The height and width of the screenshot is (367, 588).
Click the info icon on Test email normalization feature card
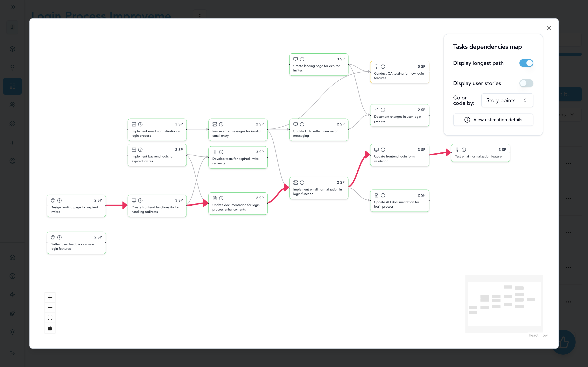point(464,150)
